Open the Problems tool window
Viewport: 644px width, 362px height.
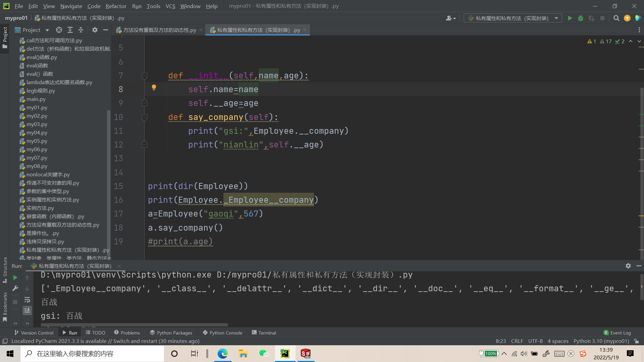click(x=127, y=333)
